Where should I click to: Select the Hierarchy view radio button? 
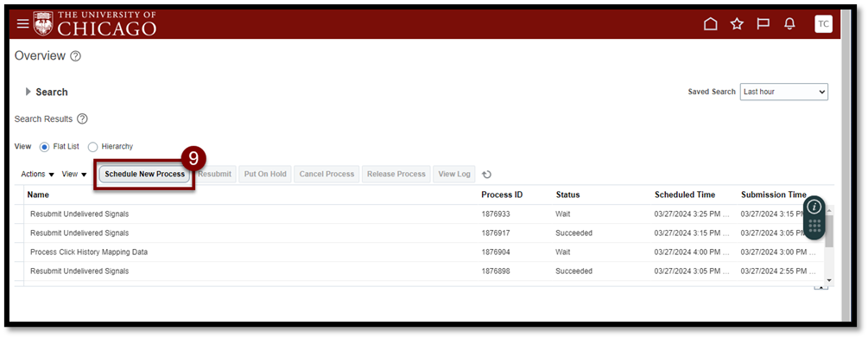point(93,147)
